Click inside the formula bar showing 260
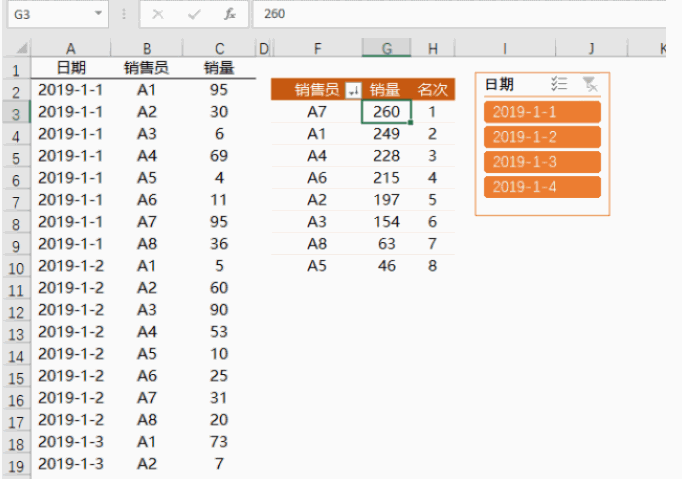 tap(459, 14)
